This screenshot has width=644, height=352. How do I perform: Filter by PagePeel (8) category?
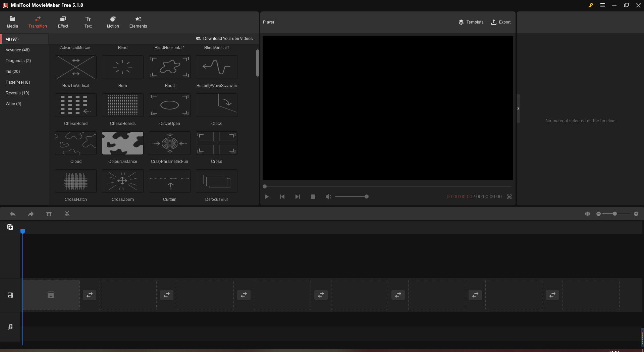24,82
